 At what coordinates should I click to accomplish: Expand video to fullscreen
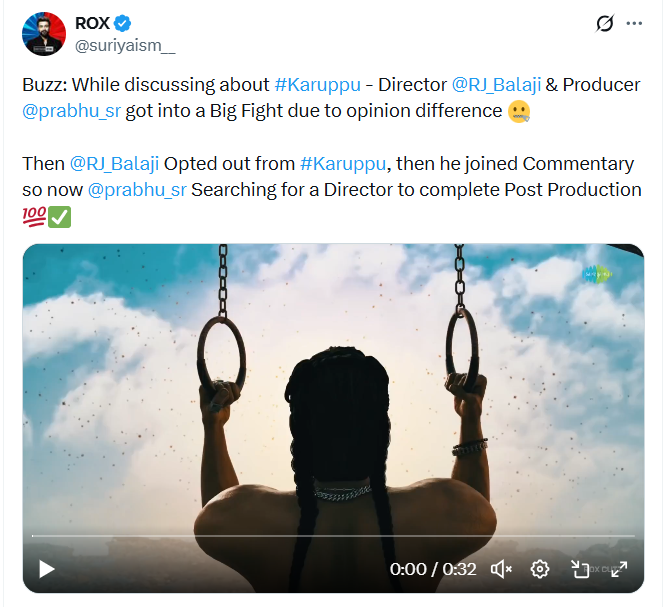[619, 569]
